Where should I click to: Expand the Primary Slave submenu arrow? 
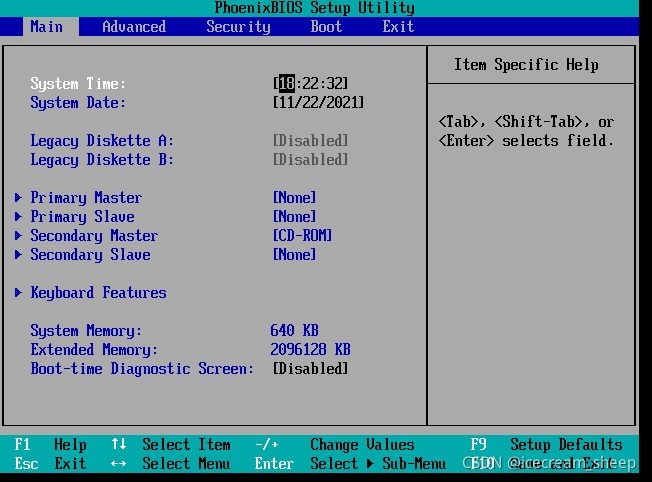coord(19,217)
